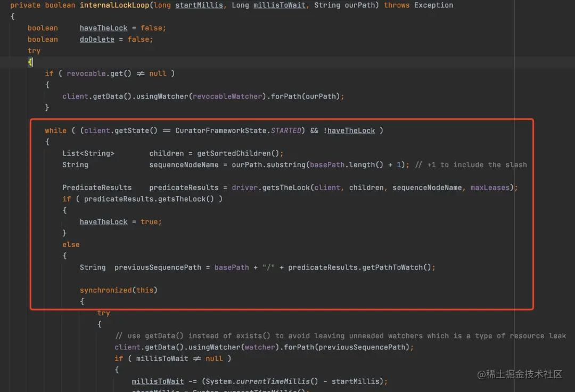Click the resource leak comment line
This screenshot has height=392, width=575.
(x=340, y=336)
